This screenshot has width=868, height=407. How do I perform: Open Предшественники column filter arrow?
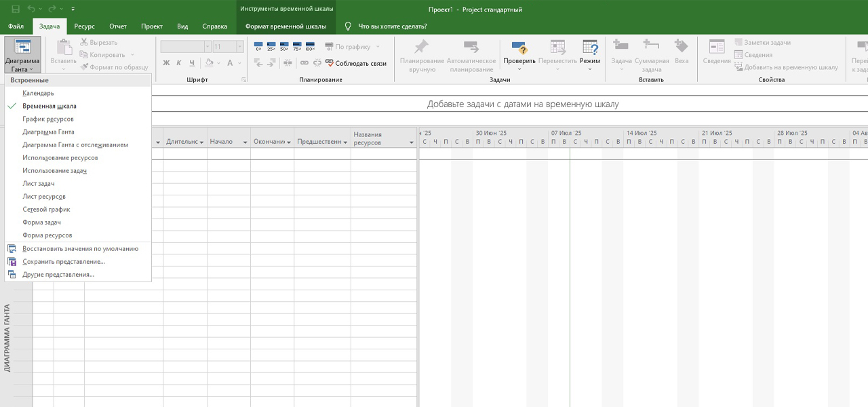click(345, 142)
